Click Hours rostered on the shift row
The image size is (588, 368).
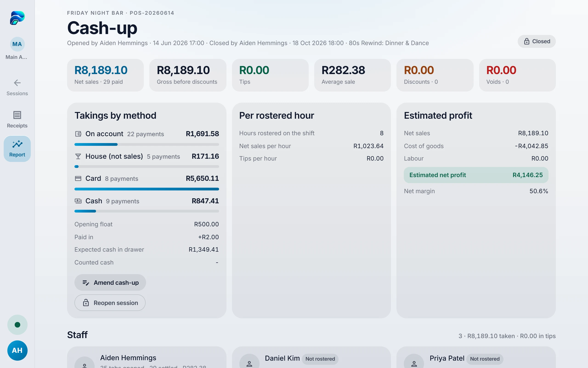tap(311, 133)
